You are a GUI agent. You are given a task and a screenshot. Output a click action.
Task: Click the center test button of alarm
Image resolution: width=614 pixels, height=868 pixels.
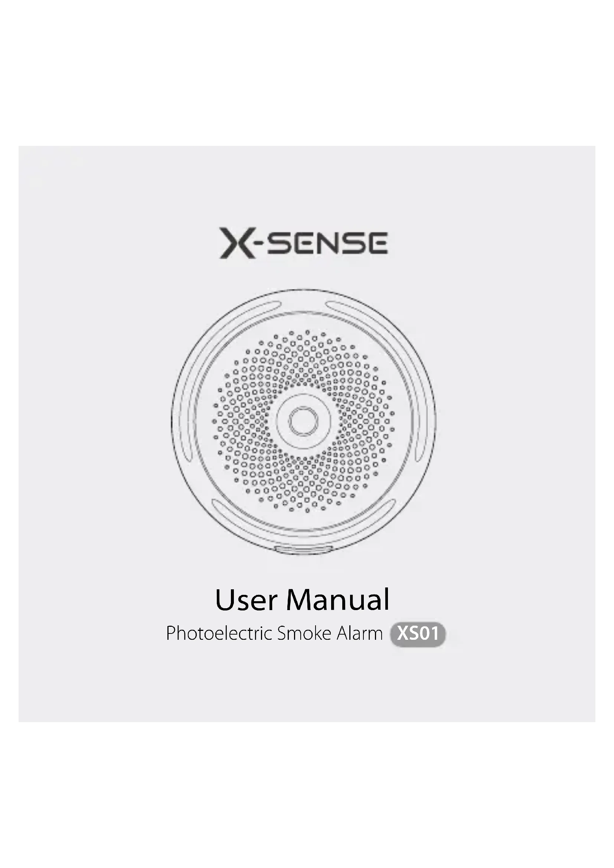(303, 421)
